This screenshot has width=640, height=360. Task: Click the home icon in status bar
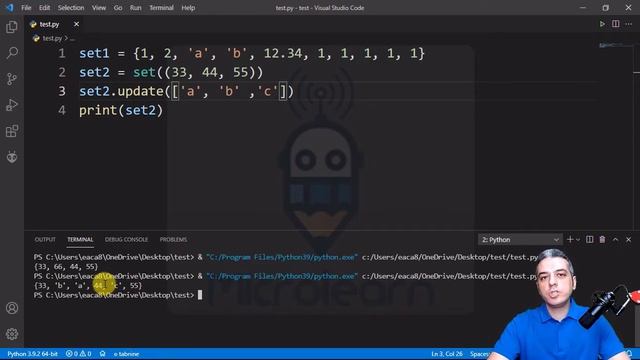click(x=102, y=354)
